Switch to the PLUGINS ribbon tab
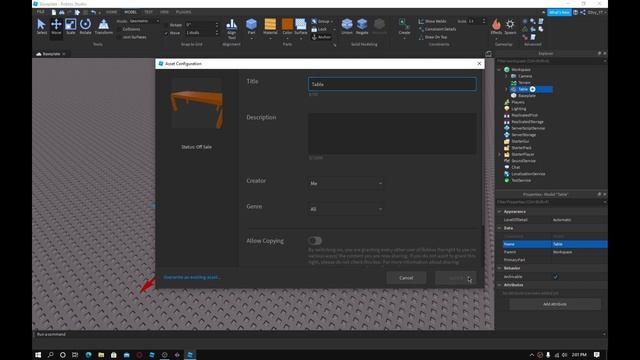This screenshot has width=640, height=360. point(183,12)
